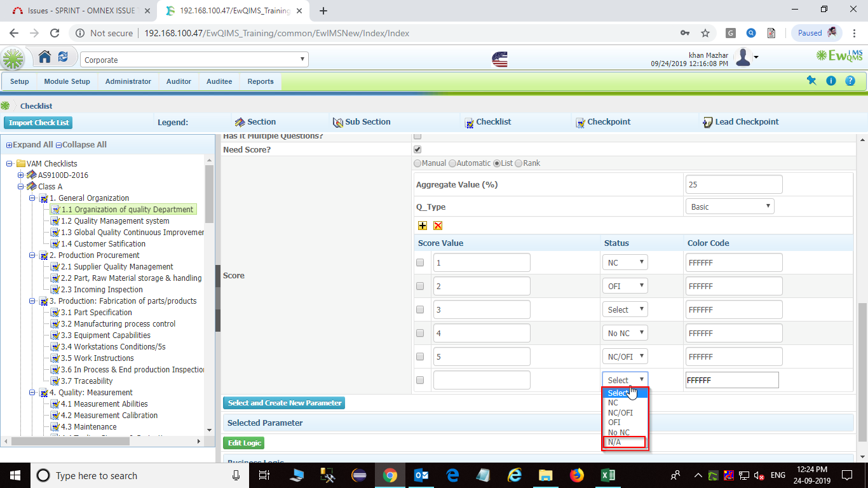Screen dimensions: 868x488
Task: Collapse 2. Production Procurement node
Action: (32, 255)
